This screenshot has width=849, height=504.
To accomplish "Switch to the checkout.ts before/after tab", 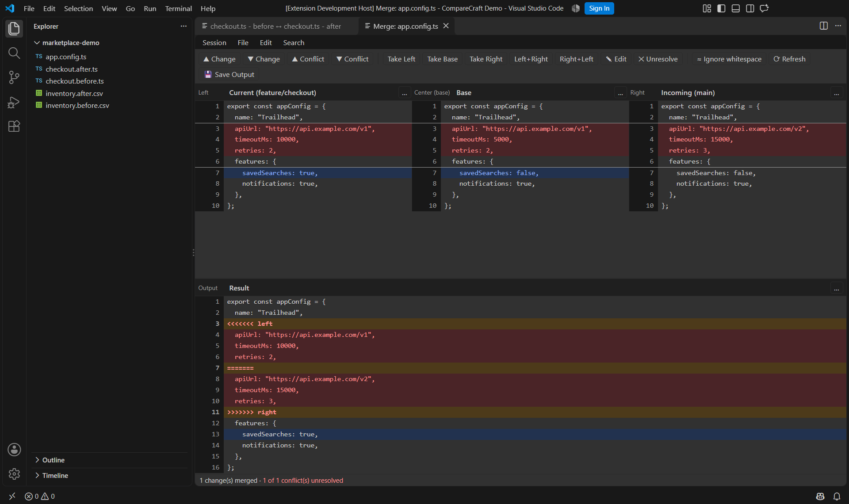I will click(x=275, y=26).
